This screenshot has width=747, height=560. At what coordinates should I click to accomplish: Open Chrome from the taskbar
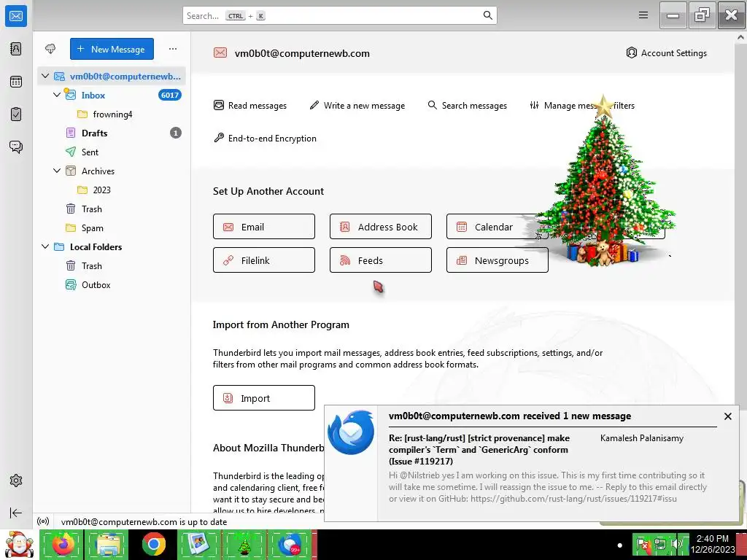(x=153, y=545)
